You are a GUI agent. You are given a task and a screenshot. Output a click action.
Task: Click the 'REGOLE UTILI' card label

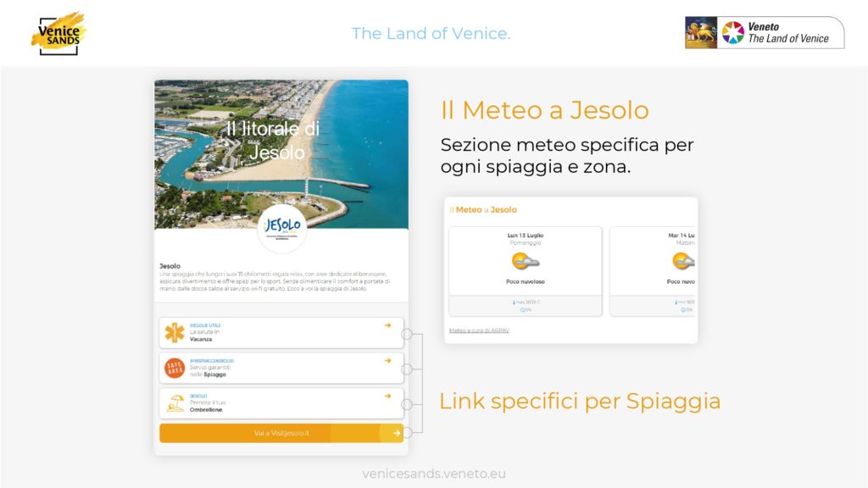coord(205,325)
